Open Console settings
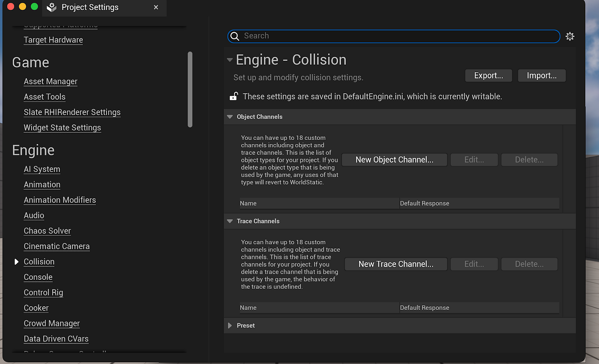Viewport: 599px width, 364px height. (38, 277)
